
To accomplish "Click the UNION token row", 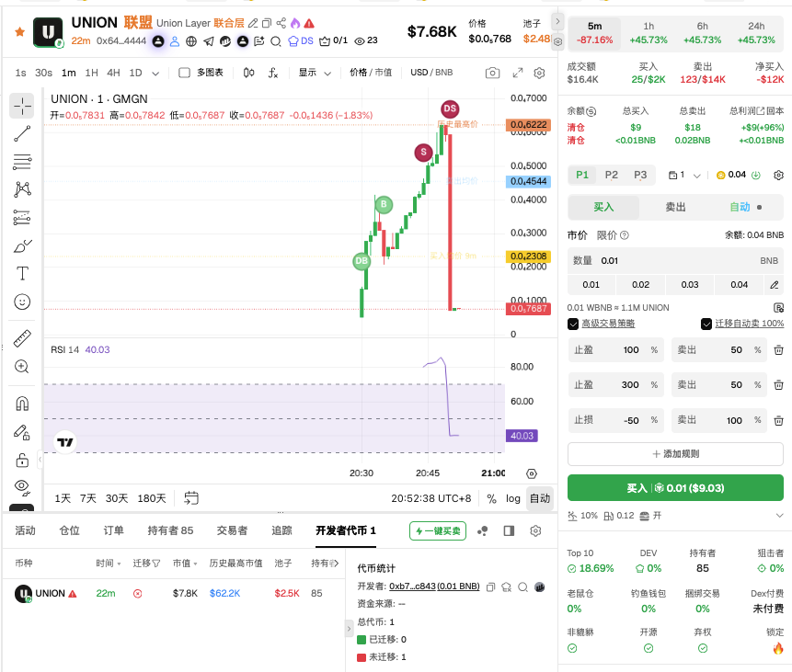I will (172, 593).
